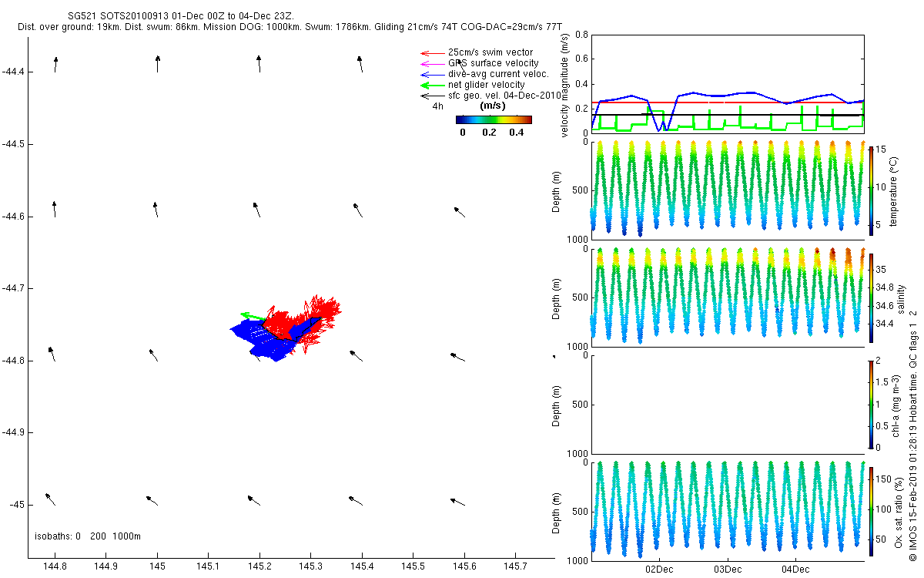
Task: Click the 04Dec time axis label
Action: 795,570
